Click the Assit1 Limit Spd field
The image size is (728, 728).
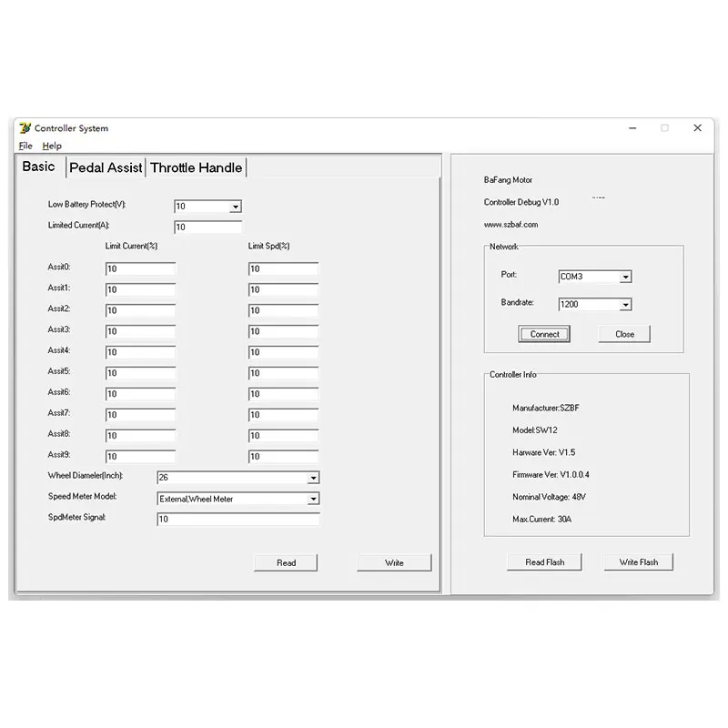point(283,289)
